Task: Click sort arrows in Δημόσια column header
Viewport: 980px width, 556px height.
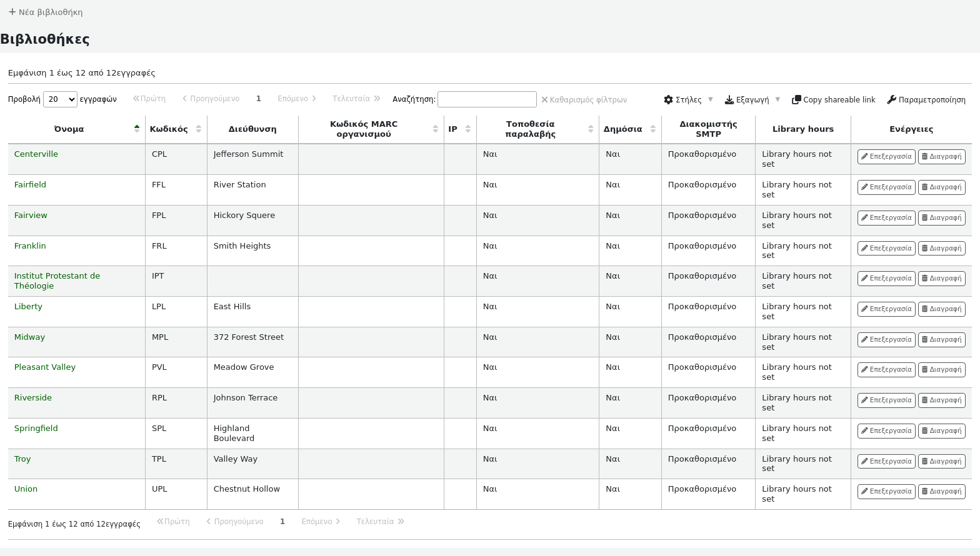Action: (652, 129)
